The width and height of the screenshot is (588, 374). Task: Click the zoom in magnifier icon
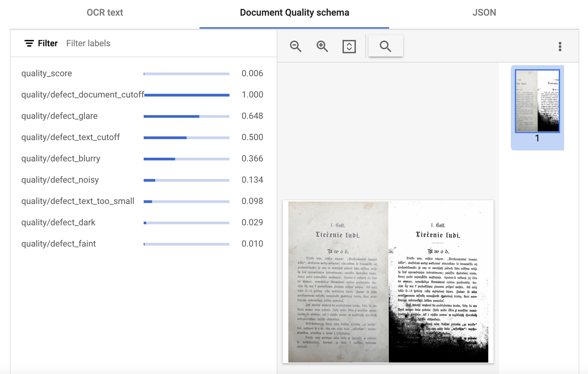tap(322, 46)
